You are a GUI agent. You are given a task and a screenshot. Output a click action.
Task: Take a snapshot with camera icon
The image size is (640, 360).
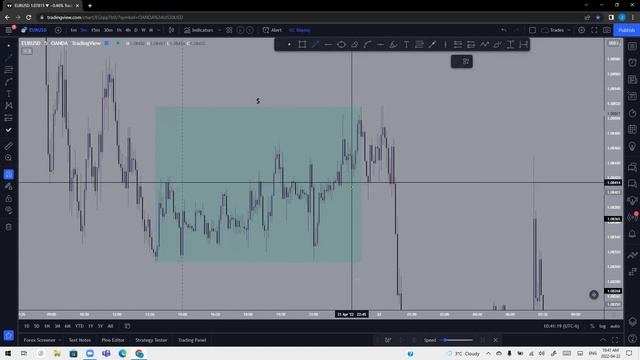click(x=607, y=30)
